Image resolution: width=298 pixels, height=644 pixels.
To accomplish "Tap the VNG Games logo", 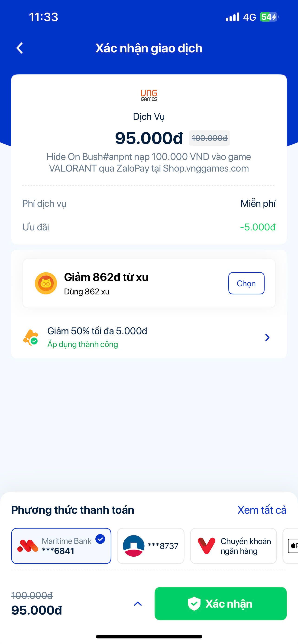I will (x=149, y=95).
